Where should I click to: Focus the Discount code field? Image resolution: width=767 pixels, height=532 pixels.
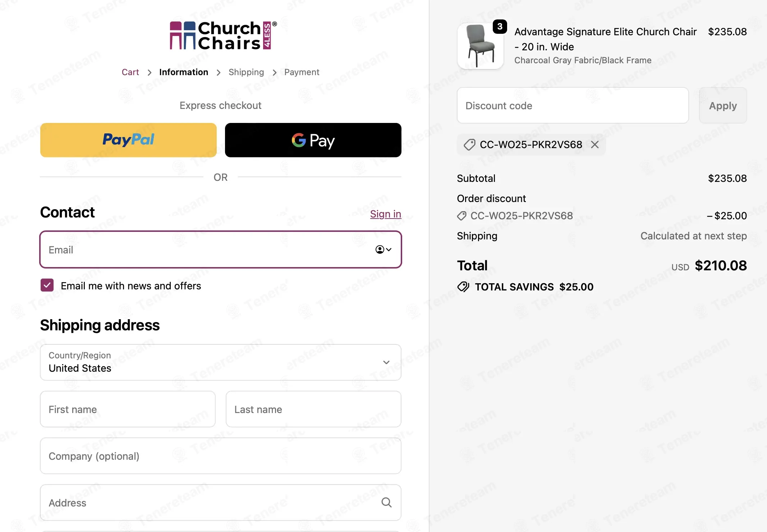coord(572,106)
